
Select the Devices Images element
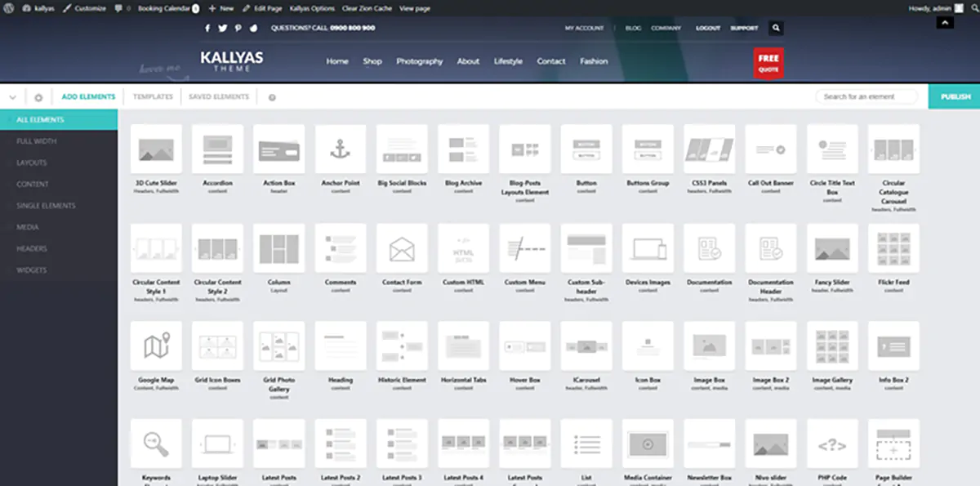coord(648,248)
